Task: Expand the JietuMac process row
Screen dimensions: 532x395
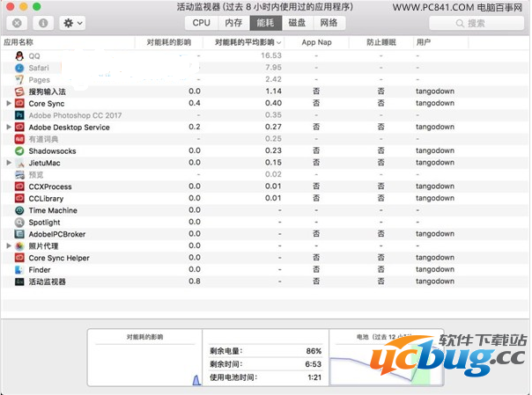Action: [x=9, y=163]
